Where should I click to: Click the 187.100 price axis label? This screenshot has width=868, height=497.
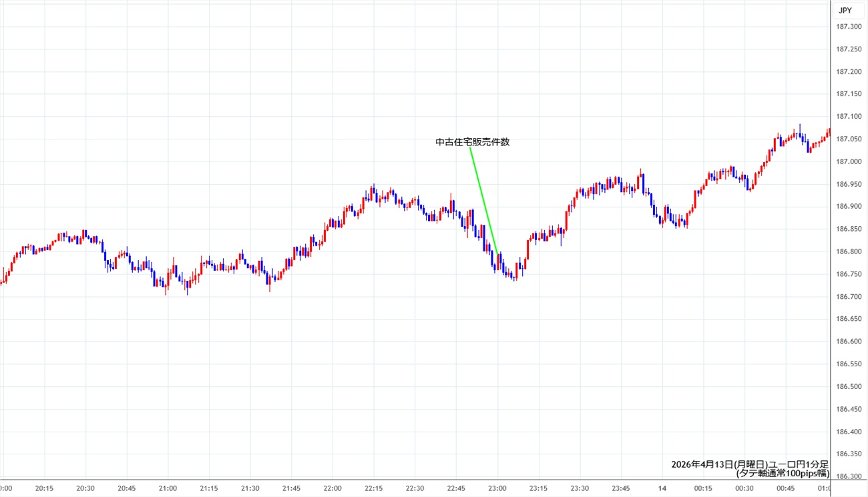tap(848, 117)
